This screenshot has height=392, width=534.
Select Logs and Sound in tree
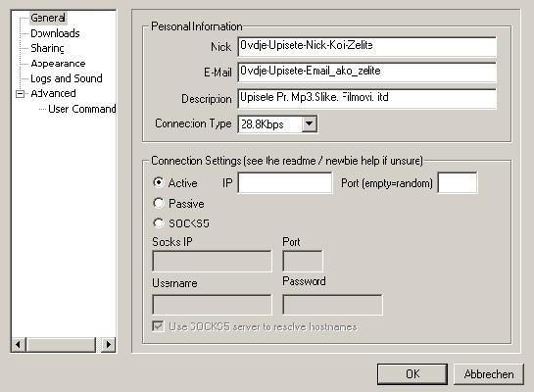[67, 78]
